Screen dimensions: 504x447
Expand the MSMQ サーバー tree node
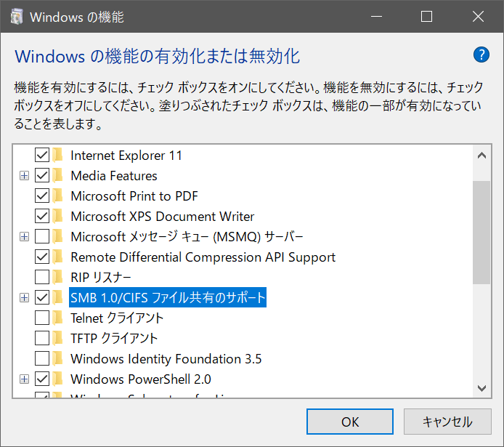[x=25, y=237]
